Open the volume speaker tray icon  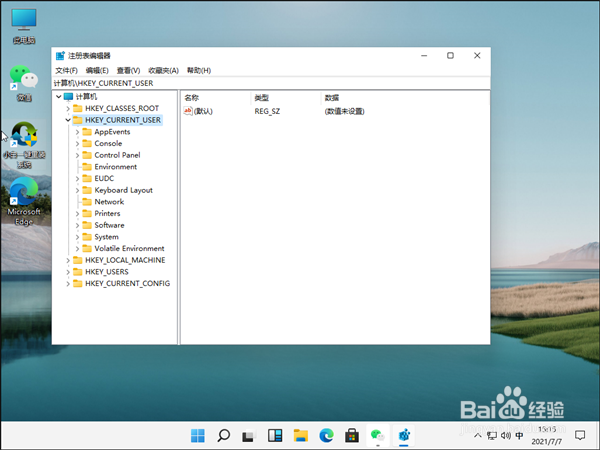(505, 435)
